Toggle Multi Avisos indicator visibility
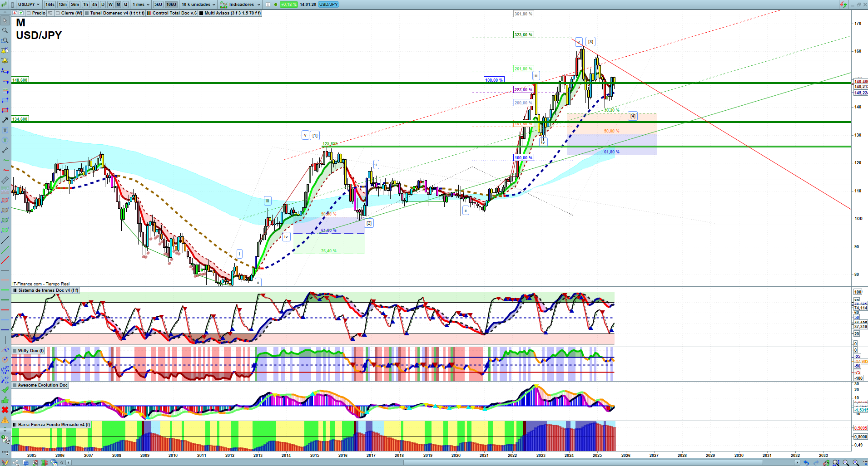The image size is (868, 466). click(201, 13)
